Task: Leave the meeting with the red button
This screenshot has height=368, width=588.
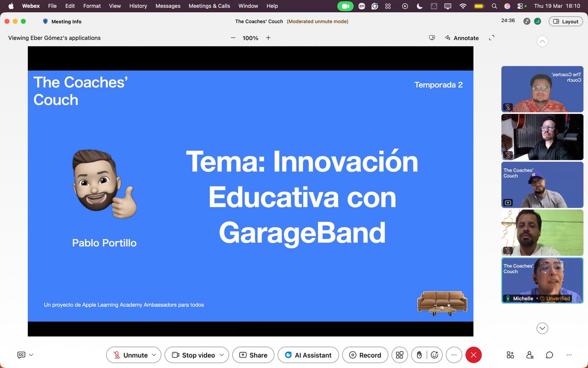Action: pyautogui.click(x=473, y=355)
